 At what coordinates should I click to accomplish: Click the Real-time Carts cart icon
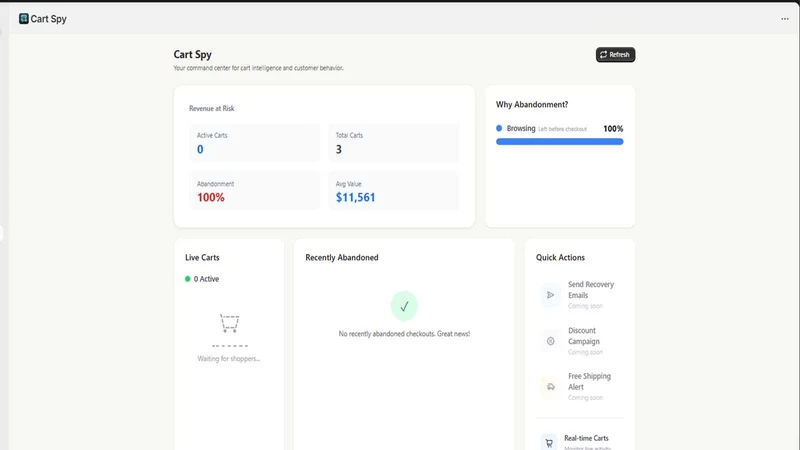coord(549,443)
